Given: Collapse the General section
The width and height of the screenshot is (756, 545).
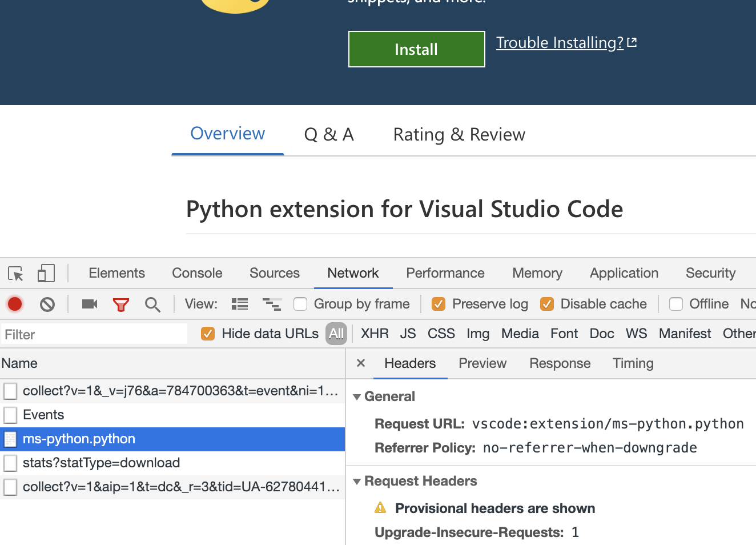Looking at the screenshot, I should [357, 396].
